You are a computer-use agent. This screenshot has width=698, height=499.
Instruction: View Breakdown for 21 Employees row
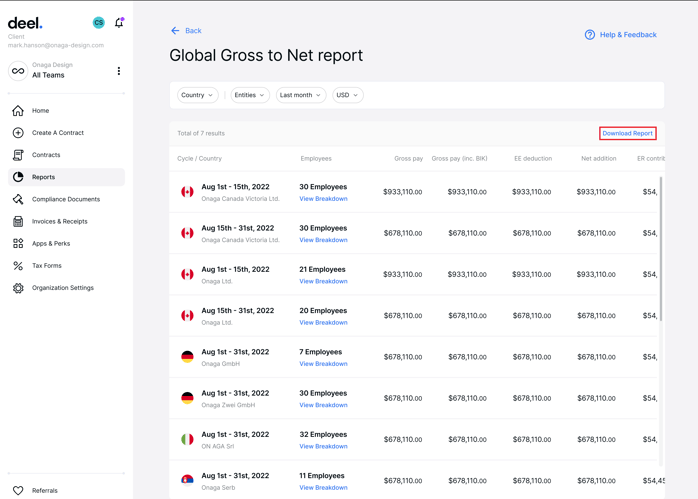323,281
